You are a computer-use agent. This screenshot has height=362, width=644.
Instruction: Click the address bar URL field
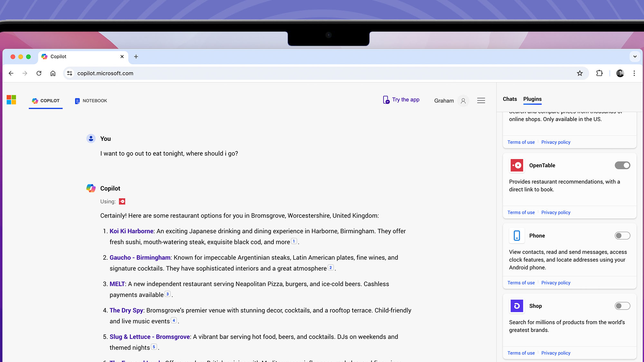pos(325,73)
